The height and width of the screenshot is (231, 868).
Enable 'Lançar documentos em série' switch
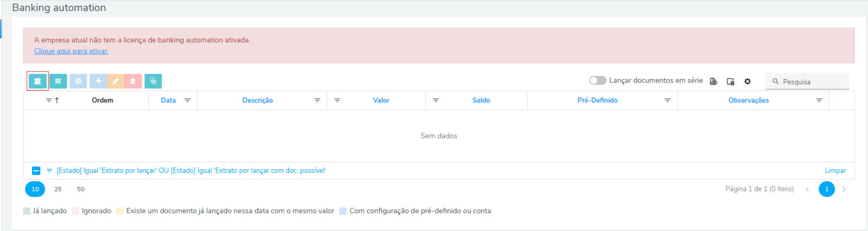pyautogui.click(x=597, y=80)
